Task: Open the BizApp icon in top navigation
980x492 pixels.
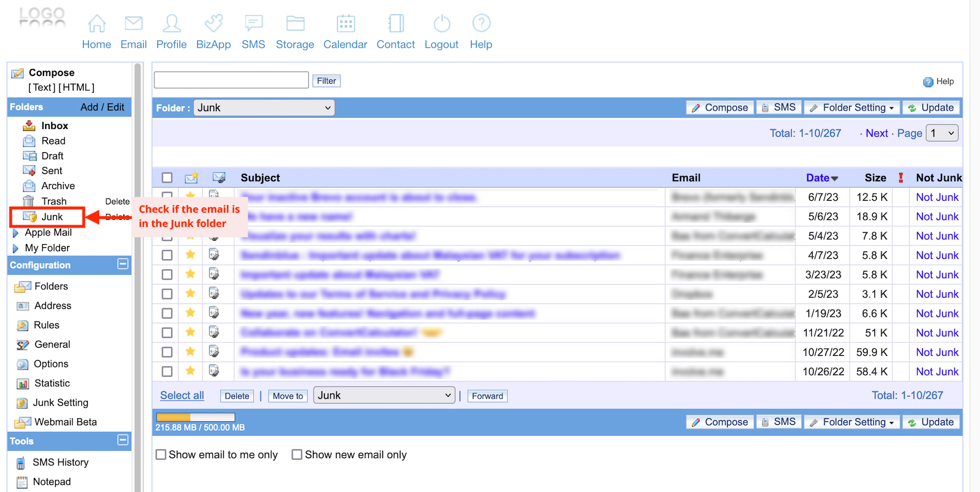Action: coord(213,24)
